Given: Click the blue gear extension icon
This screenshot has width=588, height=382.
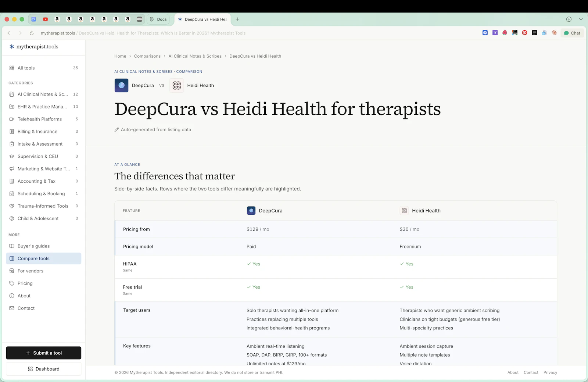Looking at the screenshot, I should [x=485, y=33].
